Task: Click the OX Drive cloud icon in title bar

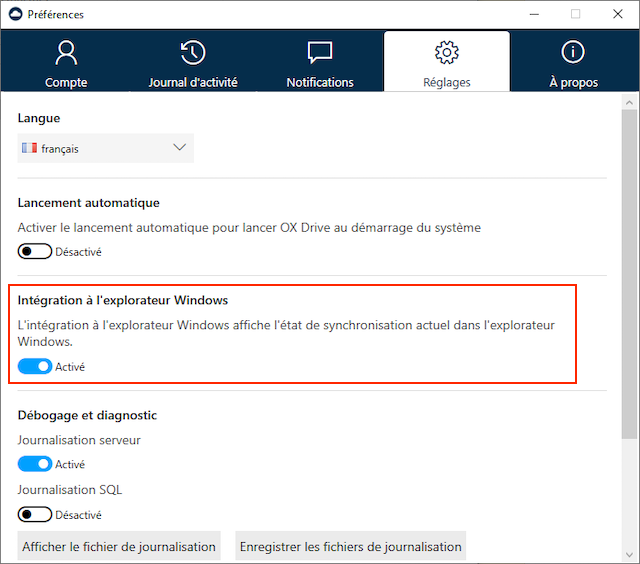Action: pos(15,14)
